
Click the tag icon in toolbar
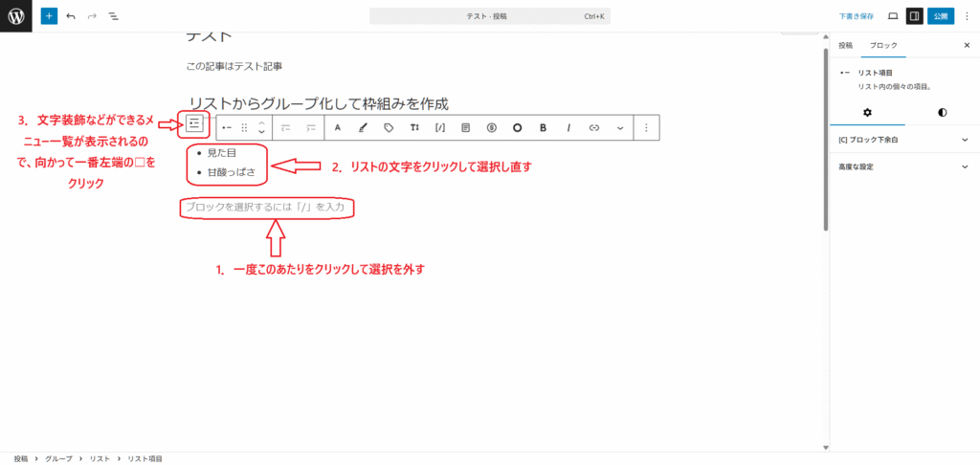[x=389, y=127]
